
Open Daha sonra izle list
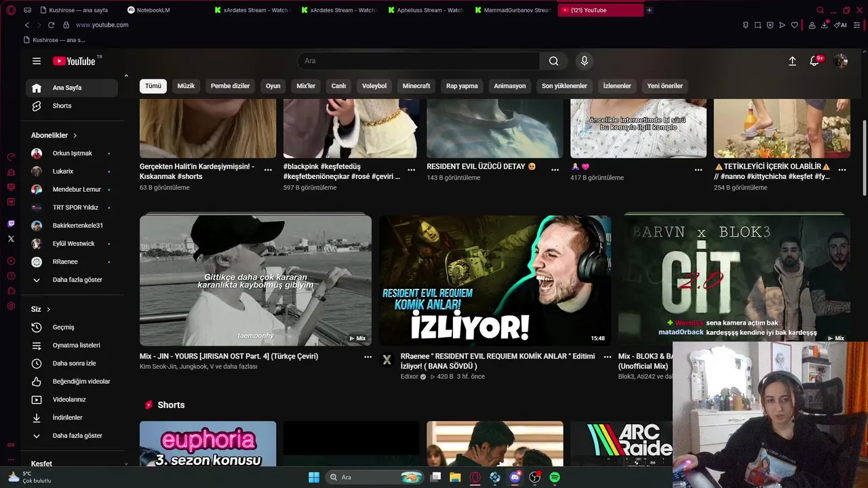(72, 363)
